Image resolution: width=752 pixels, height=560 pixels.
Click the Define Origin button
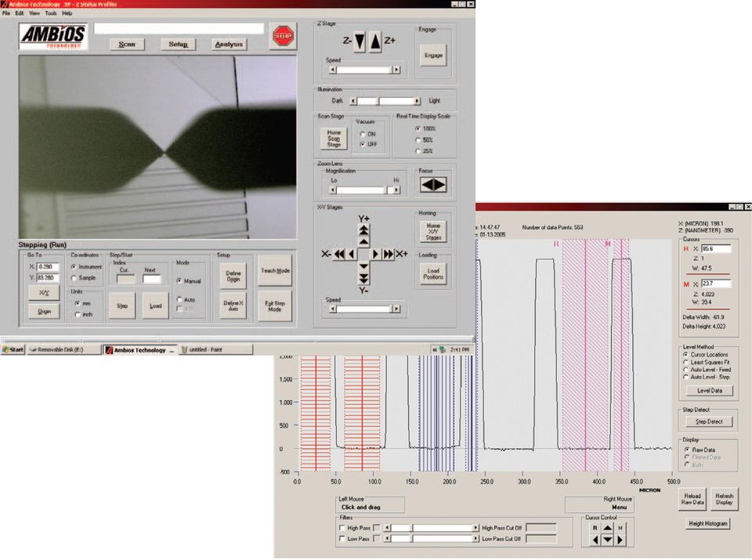coord(233,276)
